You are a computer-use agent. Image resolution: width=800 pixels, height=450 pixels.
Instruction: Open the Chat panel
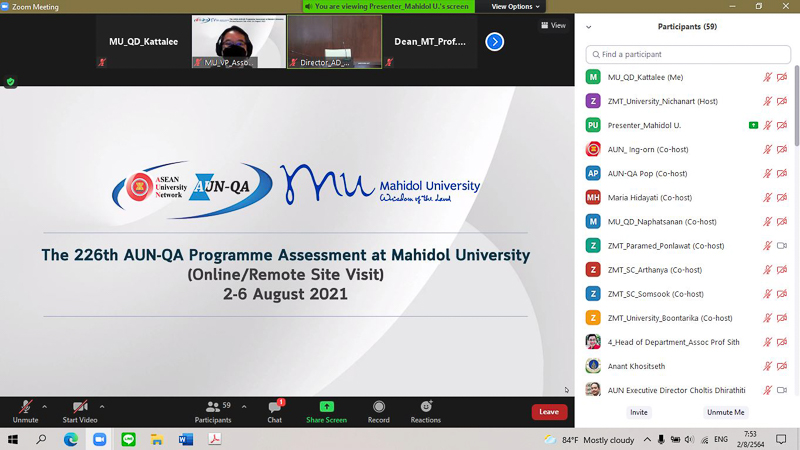(274, 408)
